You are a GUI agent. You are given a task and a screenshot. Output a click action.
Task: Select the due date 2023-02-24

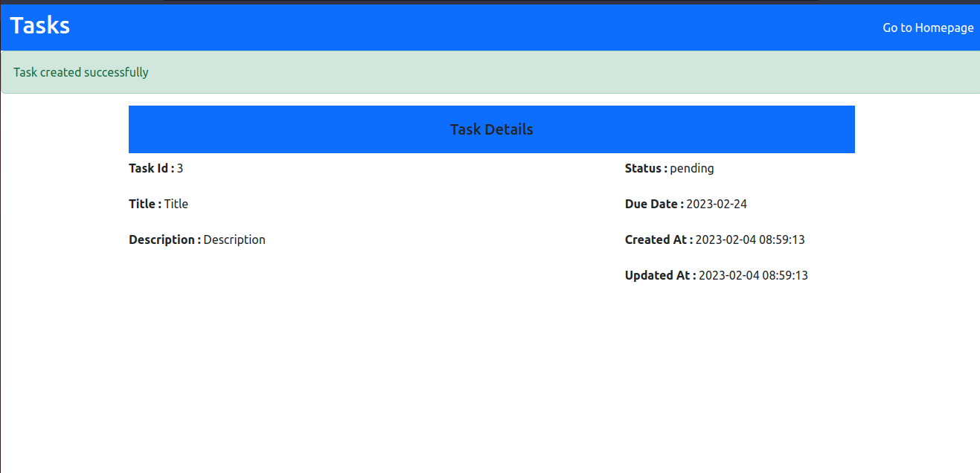(717, 204)
